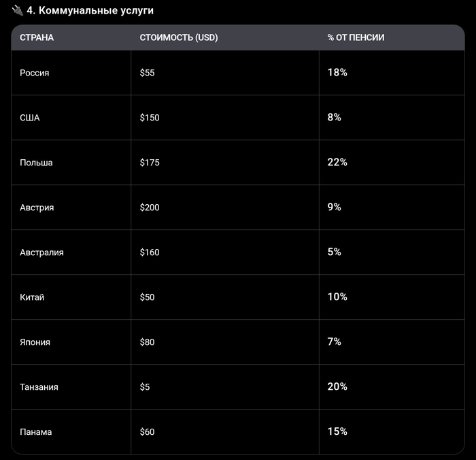Click the Танзания row name
Image resolution: width=476 pixels, height=460 pixels.
pyautogui.click(x=39, y=387)
